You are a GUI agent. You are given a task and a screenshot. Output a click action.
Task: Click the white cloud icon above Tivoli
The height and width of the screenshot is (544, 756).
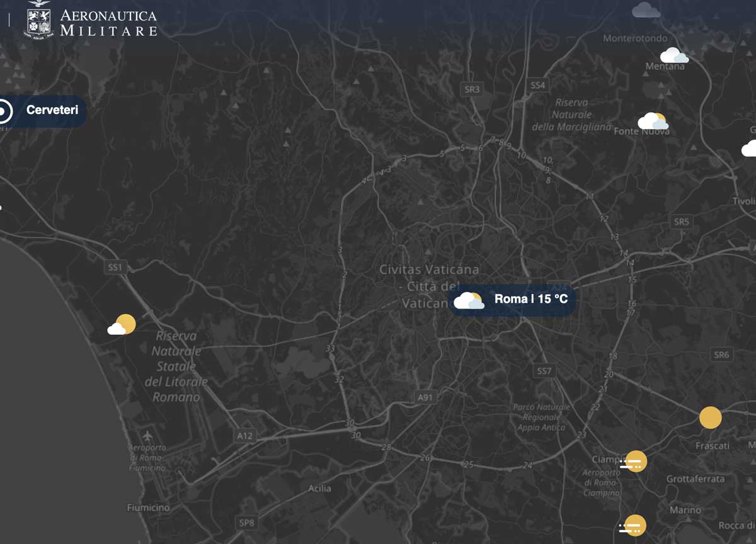tap(749, 149)
